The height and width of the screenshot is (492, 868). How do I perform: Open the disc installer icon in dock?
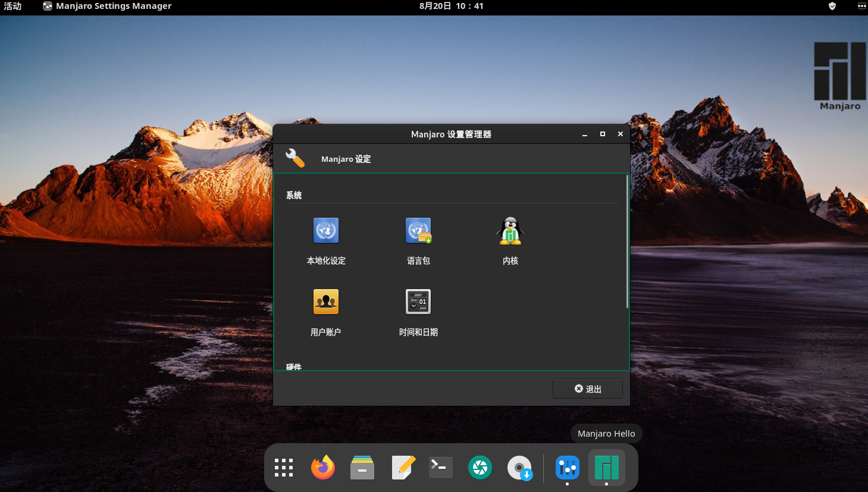pos(519,468)
